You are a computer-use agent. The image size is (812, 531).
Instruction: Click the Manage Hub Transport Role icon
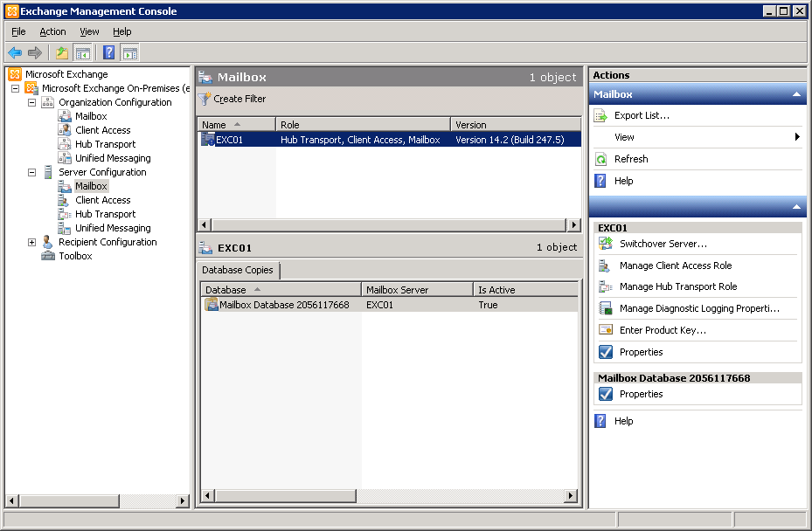[606, 286]
